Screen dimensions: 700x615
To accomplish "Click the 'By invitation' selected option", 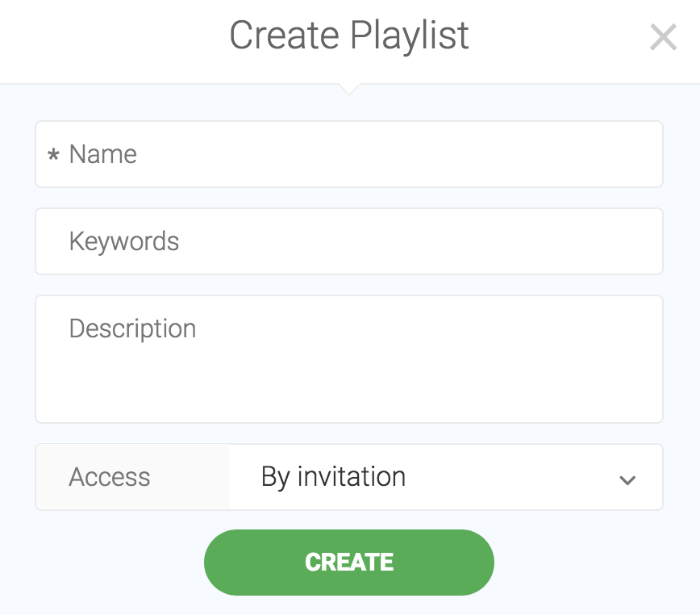I will click(x=334, y=476).
